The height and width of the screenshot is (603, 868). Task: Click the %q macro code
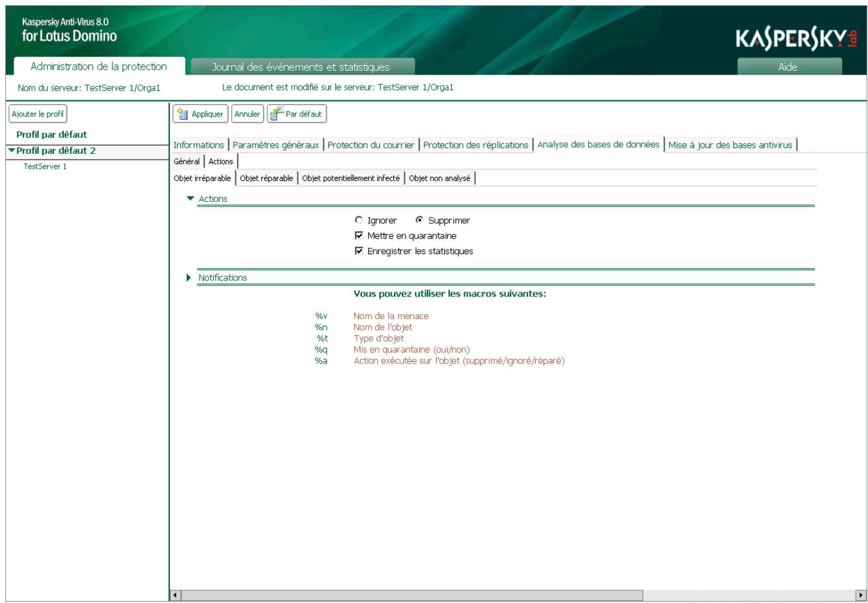(321, 349)
